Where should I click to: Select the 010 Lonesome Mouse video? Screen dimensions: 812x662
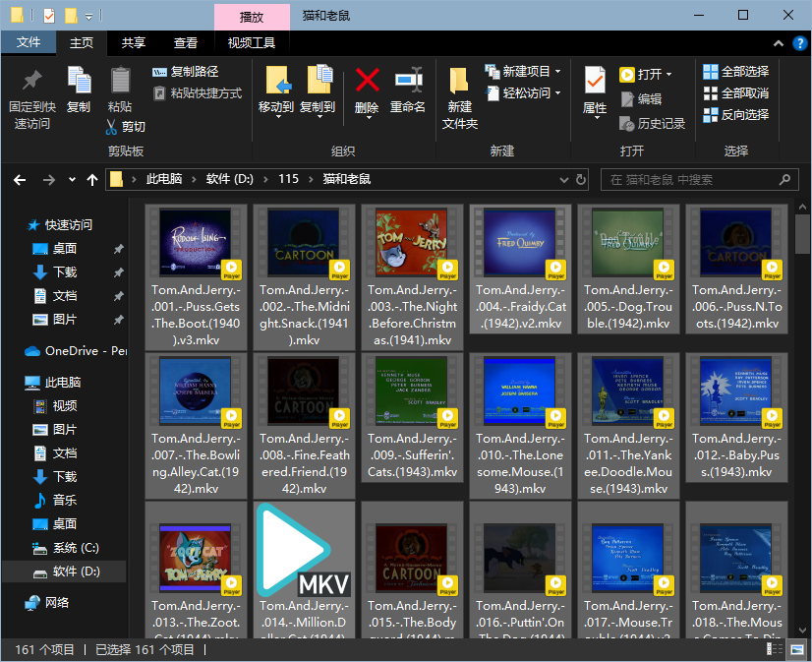click(520, 426)
